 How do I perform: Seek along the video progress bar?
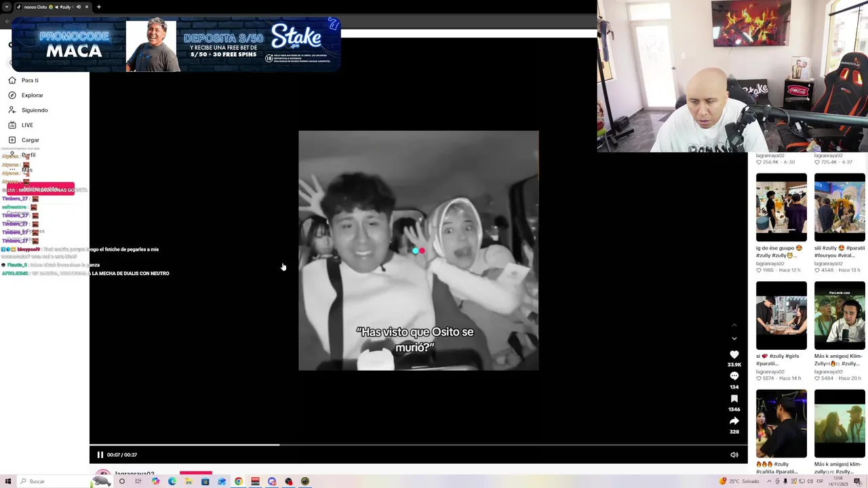click(418, 445)
